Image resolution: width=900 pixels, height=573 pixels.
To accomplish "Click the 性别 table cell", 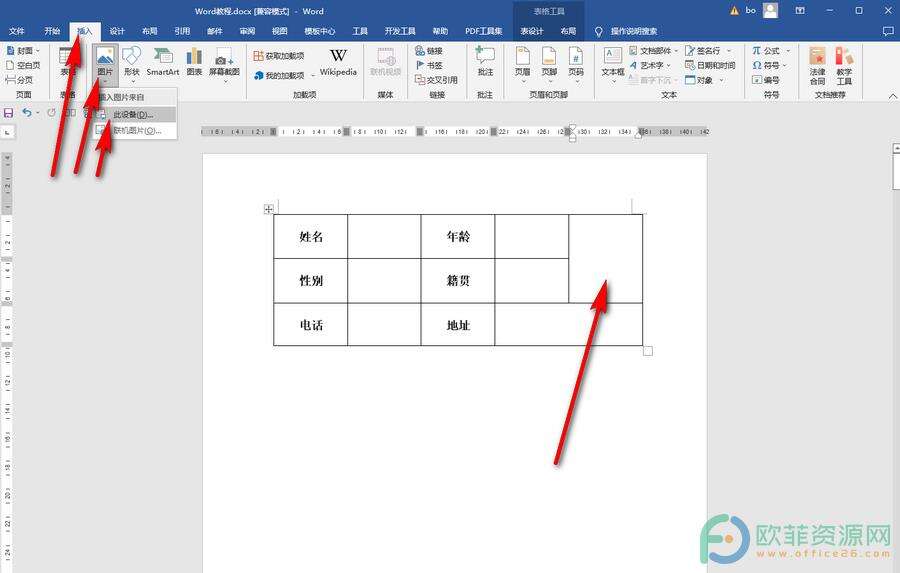I will pyautogui.click(x=311, y=281).
